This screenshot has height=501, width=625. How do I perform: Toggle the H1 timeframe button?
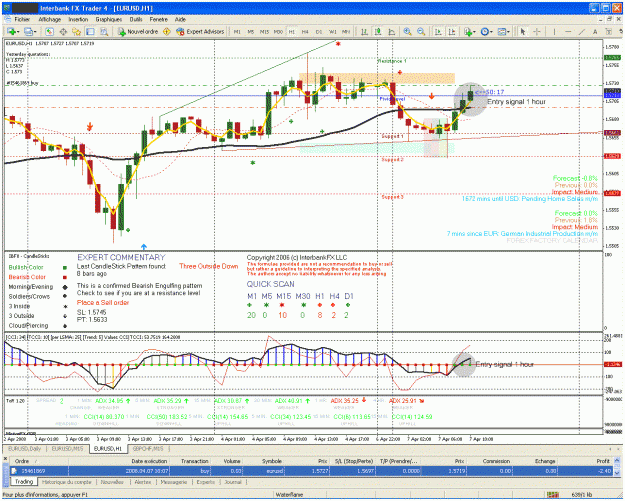coord(292,31)
